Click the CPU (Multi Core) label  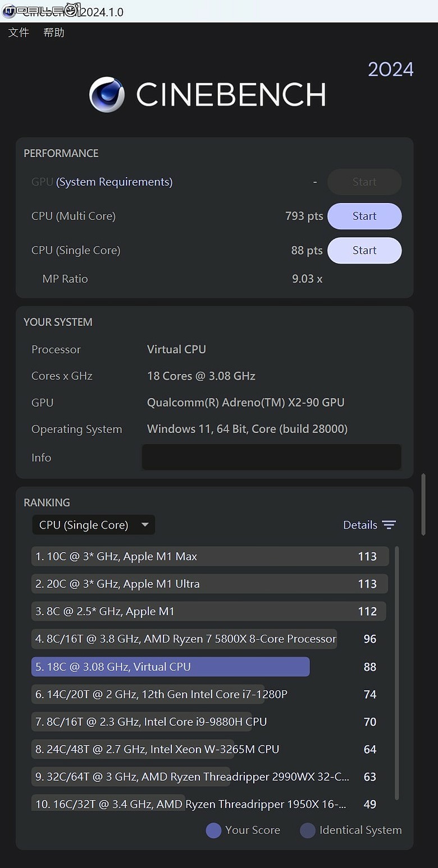point(74,216)
